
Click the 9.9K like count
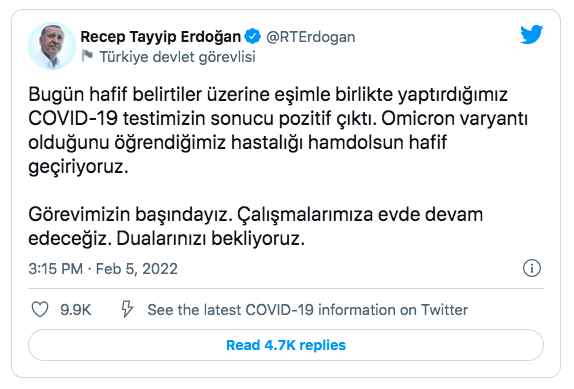(75, 310)
